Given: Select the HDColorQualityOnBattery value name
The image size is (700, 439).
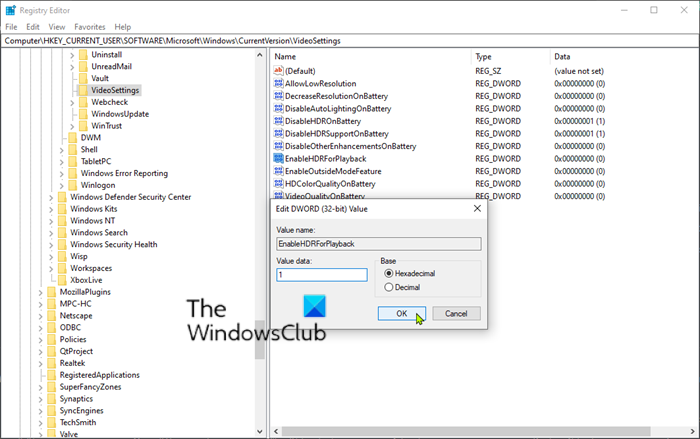Looking at the screenshot, I should click(x=330, y=184).
